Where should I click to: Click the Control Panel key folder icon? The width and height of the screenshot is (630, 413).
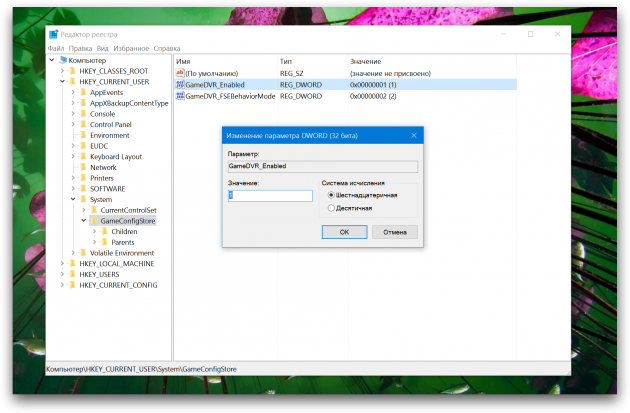click(83, 124)
